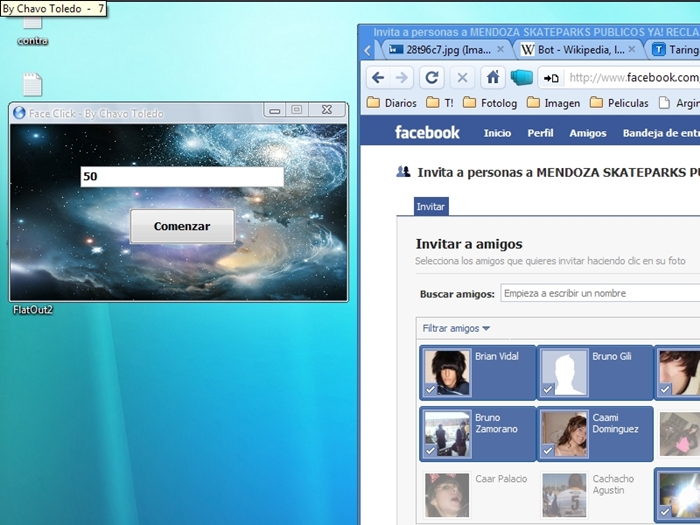The width and height of the screenshot is (700, 525).
Task: Click the facebook logo
Action: [x=427, y=132]
